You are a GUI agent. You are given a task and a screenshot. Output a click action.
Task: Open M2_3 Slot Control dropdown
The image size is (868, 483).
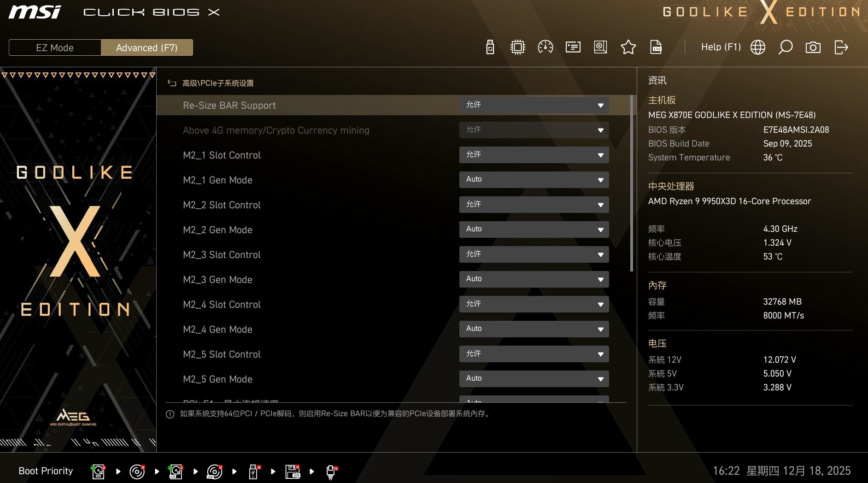pyautogui.click(x=534, y=254)
